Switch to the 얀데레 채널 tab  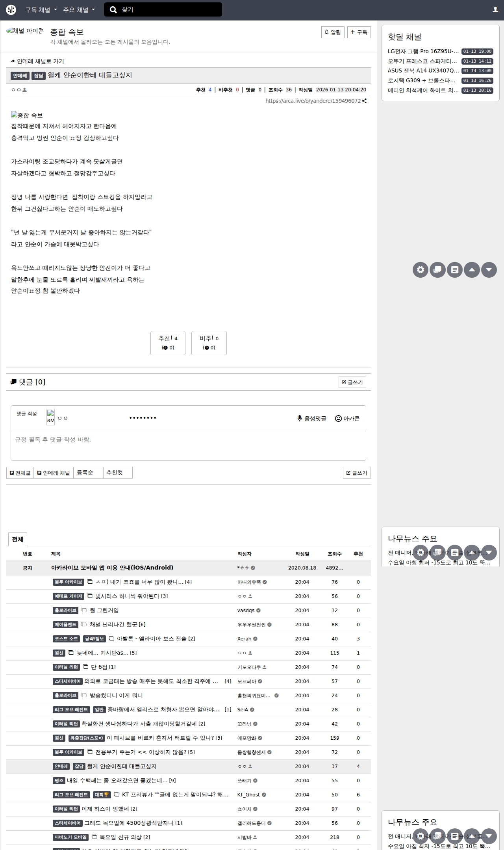54,473
